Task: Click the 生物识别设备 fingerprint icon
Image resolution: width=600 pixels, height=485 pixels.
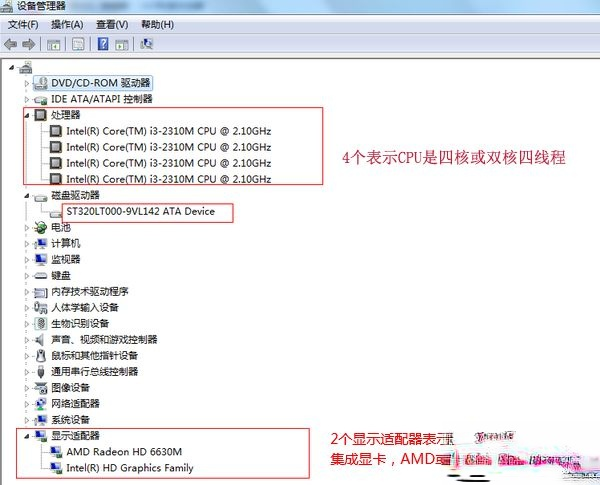Action: click(40, 323)
